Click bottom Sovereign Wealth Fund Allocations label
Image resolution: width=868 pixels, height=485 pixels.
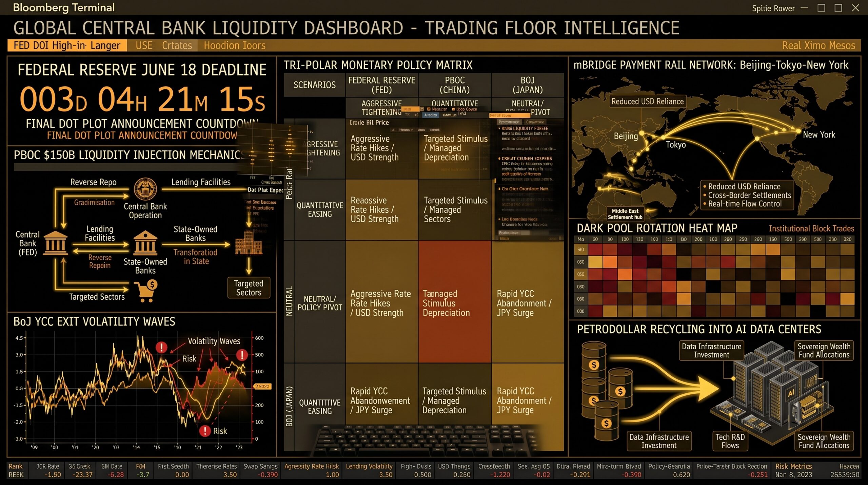coord(824,441)
